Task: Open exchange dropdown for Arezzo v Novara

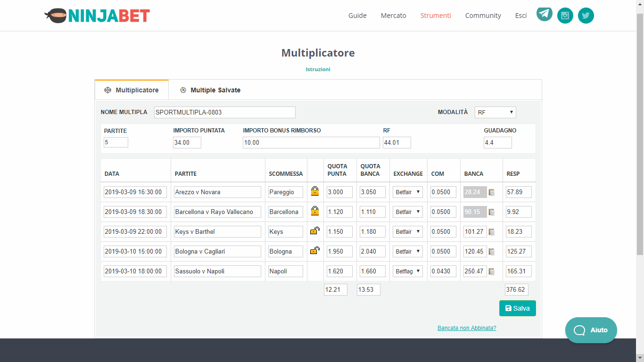Action: [x=408, y=192]
